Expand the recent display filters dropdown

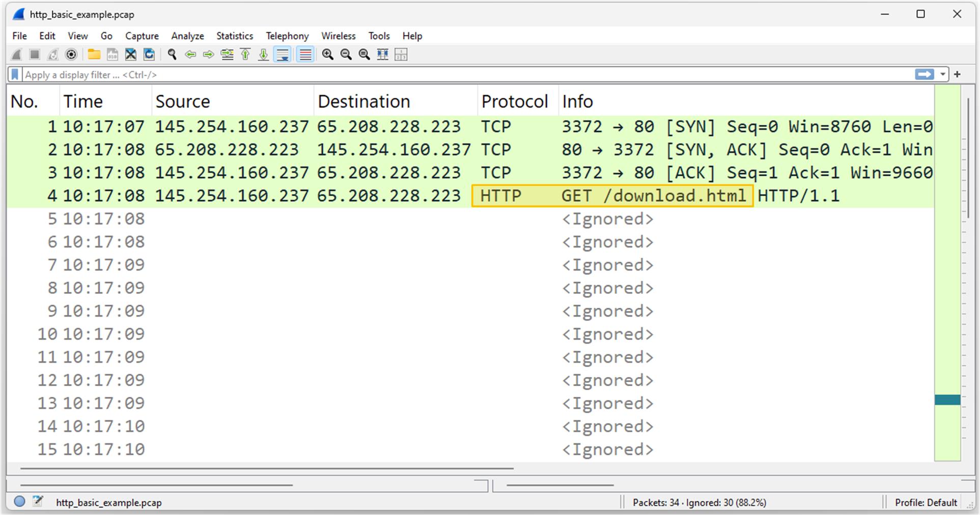[943, 75]
